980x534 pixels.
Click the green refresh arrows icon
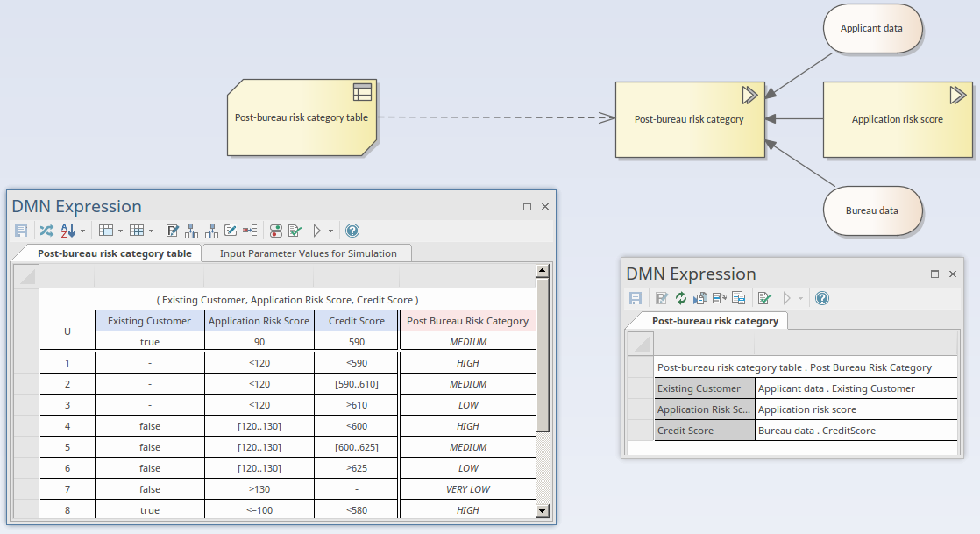point(681,298)
